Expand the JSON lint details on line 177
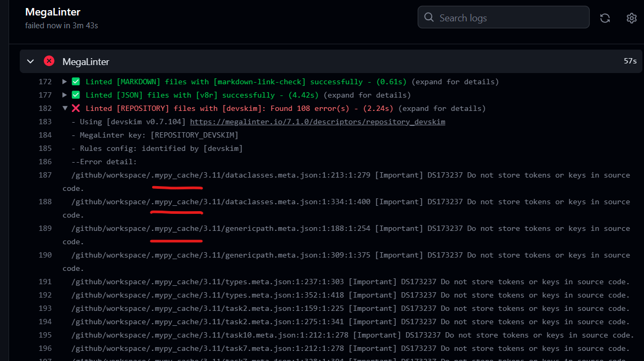 (x=64, y=94)
